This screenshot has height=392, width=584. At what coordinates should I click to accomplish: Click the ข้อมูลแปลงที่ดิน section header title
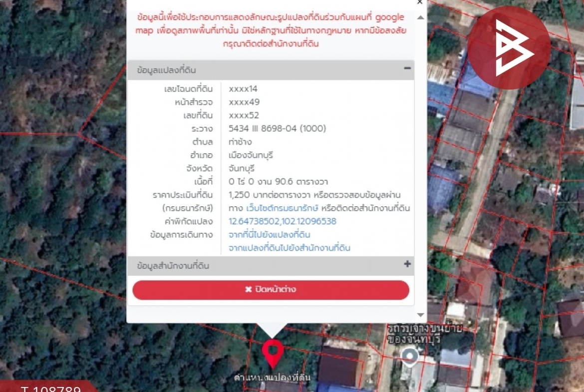[167, 70]
